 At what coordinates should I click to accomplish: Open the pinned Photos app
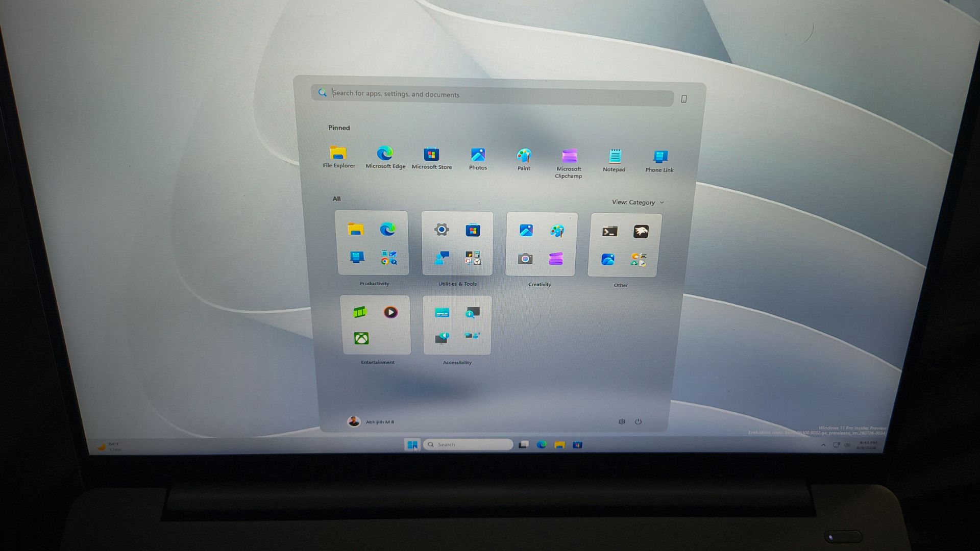pos(478,159)
